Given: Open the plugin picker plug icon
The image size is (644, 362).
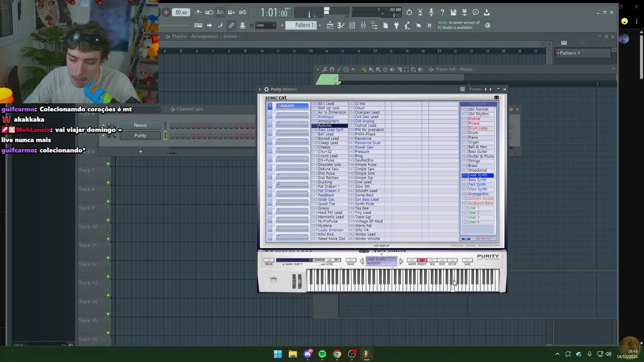Looking at the screenshot, I should (396, 25).
